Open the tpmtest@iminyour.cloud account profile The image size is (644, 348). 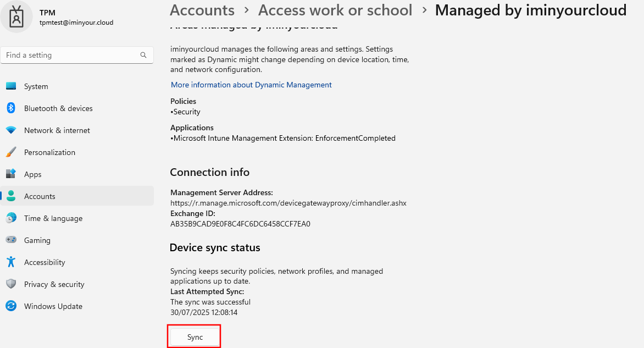coord(76,23)
